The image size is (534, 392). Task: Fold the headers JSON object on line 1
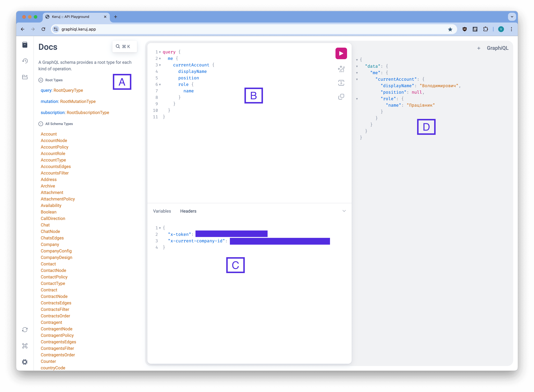(x=160, y=228)
